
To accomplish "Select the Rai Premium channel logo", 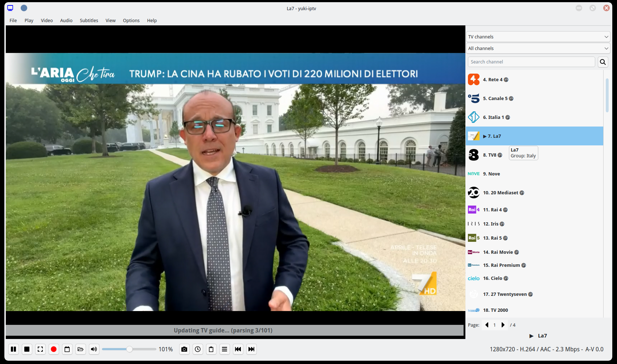I will click(x=474, y=265).
